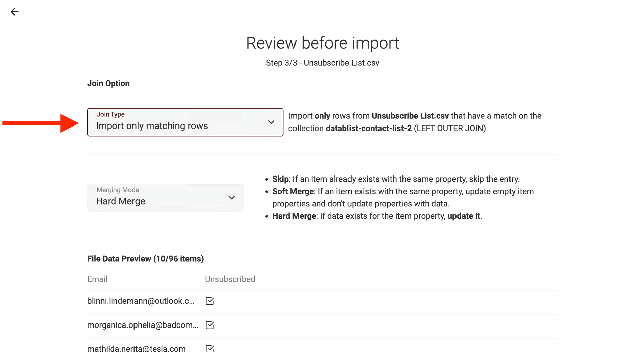This screenshot has width=644, height=352.
Task: Expand the Join Type chevron arrow
Action: click(x=271, y=122)
